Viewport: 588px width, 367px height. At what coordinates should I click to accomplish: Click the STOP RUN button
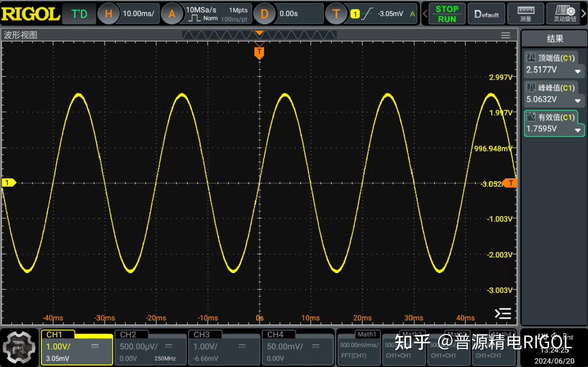[447, 13]
